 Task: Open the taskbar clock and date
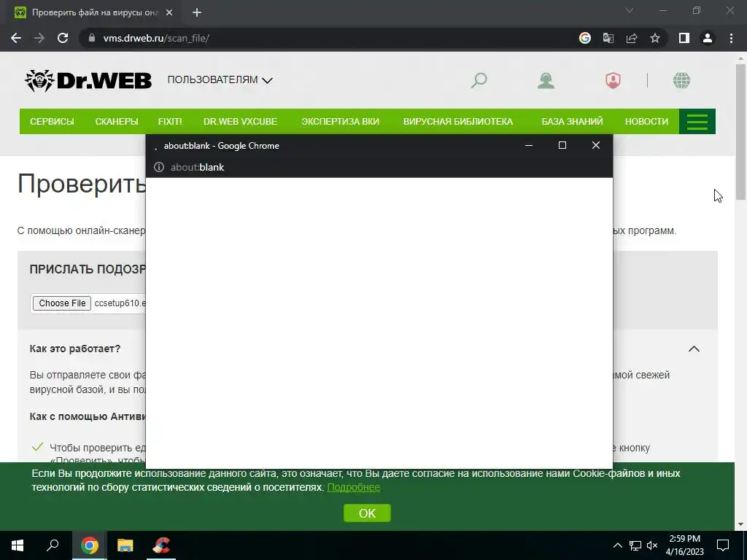click(684, 545)
